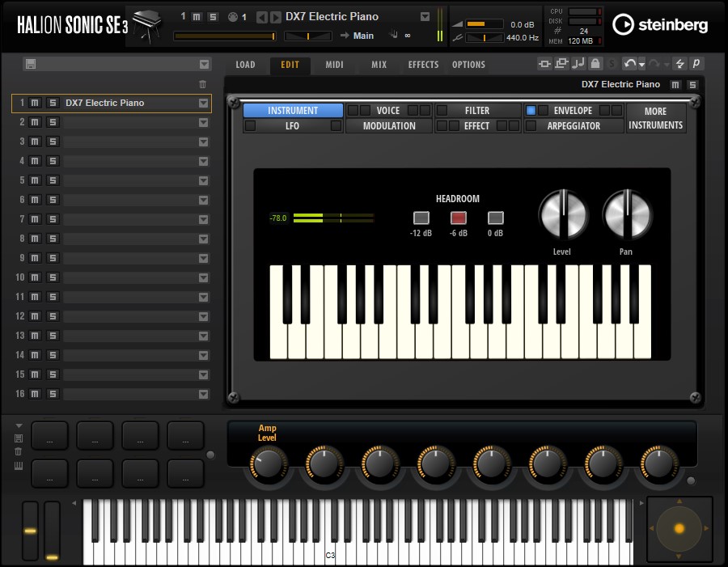This screenshot has height=567, width=728.
Task: Select the -12 dB headroom setting
Action: point(421,218)
